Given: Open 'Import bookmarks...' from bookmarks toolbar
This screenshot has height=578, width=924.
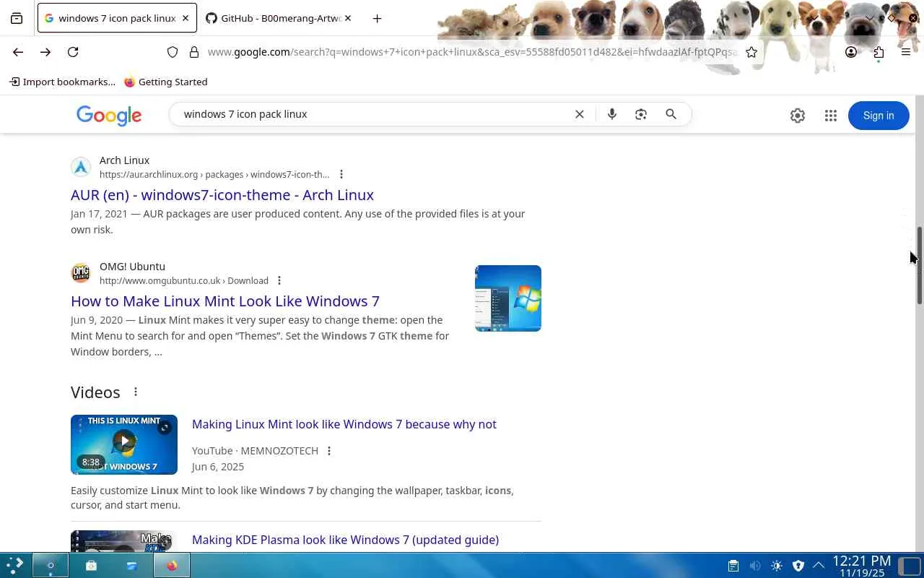Looking at the screenshot, I should tap(62, 82).
